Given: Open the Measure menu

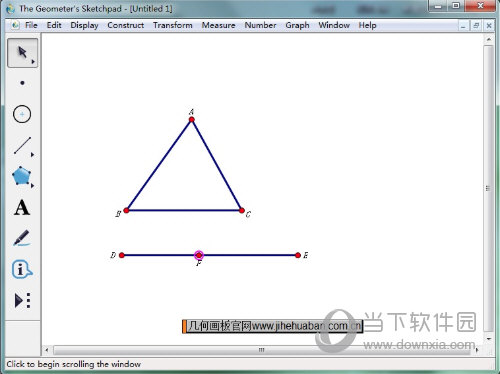Looking at the screenshot, I should (218, 25).
